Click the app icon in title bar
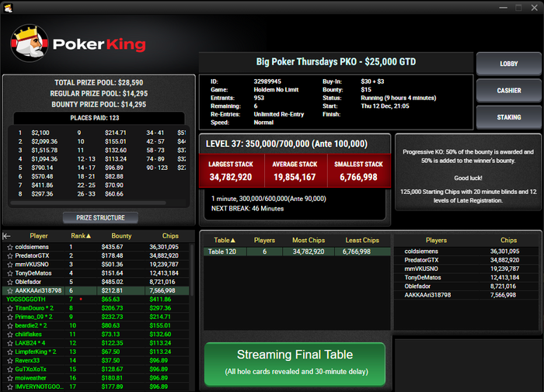 coord(8,8)
